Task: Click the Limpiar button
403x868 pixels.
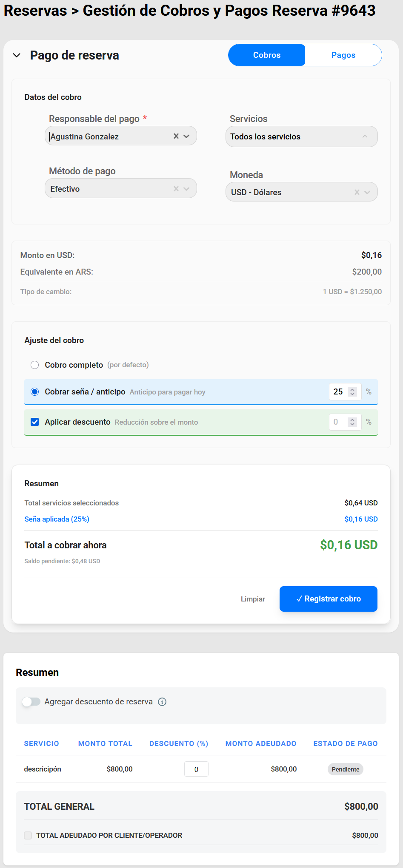Action: pos(253,599)
